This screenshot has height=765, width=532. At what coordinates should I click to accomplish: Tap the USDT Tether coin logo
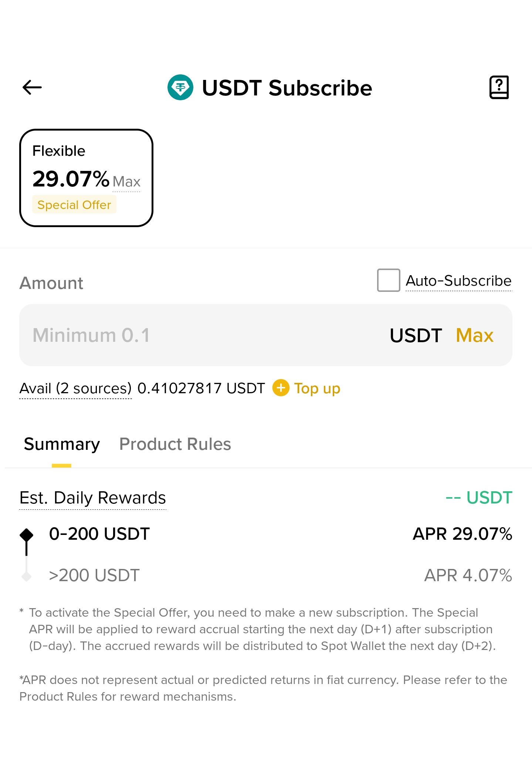pyautogui.click(x=180, y=88)
